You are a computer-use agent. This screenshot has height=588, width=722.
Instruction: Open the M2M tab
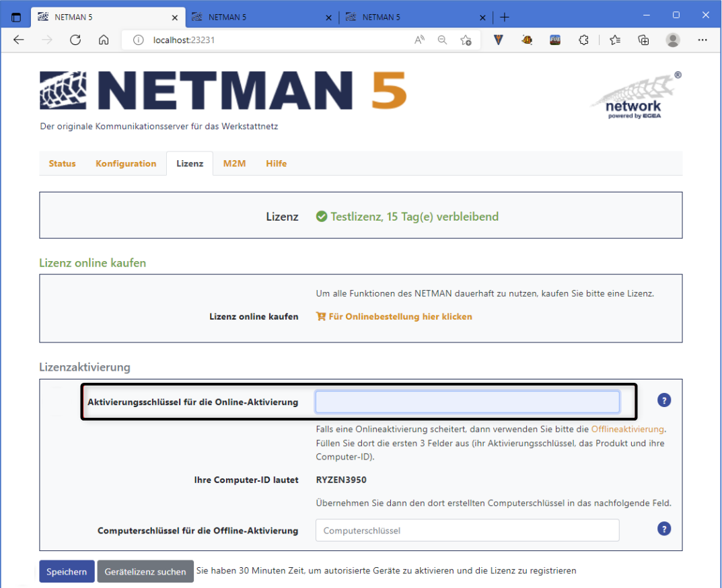pos(234,163)
